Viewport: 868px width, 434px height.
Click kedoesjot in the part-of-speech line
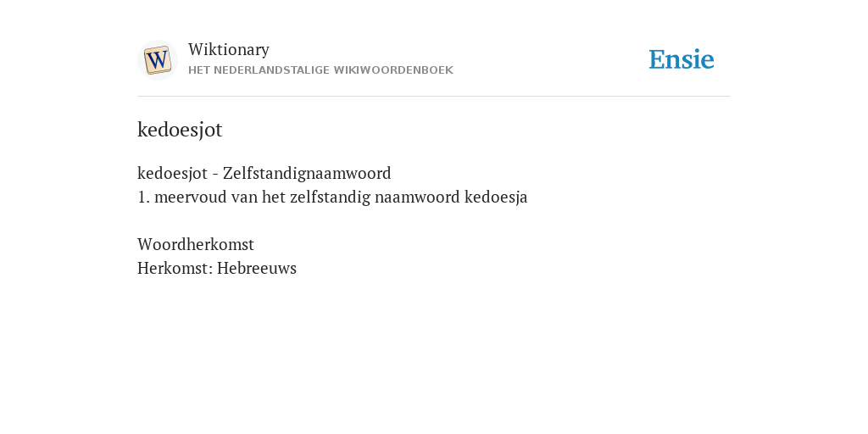[x=172, y=173]
